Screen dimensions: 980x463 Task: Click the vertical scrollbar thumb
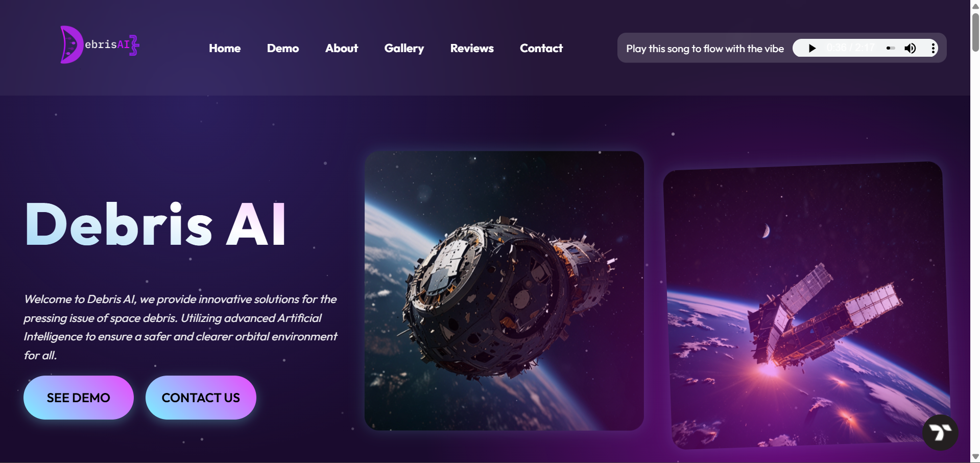point(975,32)
